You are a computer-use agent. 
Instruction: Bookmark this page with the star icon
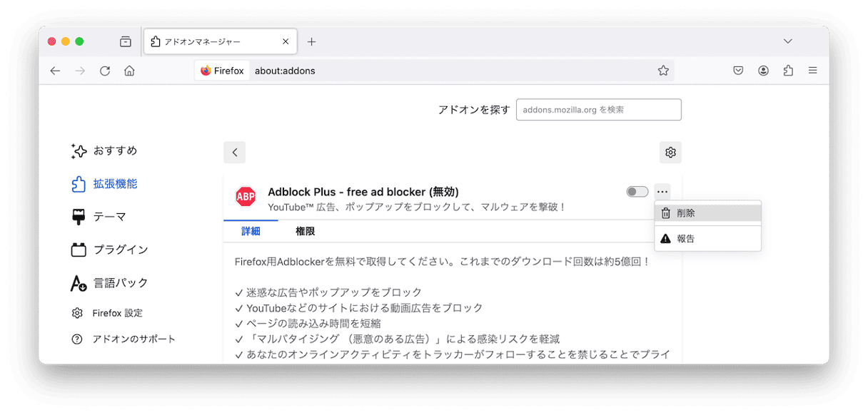coord(663,71)
